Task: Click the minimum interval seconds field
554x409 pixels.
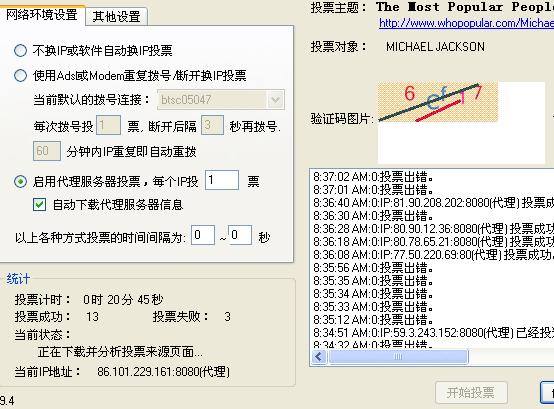Action: tap(203, 235)
